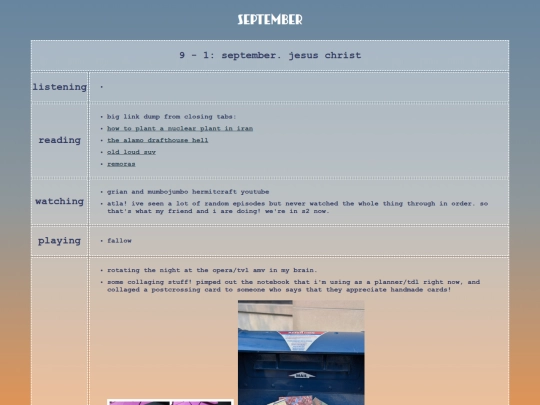The width and height of the screenshot is (540, 405).
Task: Open 'how to plant a nuclear plant in iran' link
Action: coord(180,128)
